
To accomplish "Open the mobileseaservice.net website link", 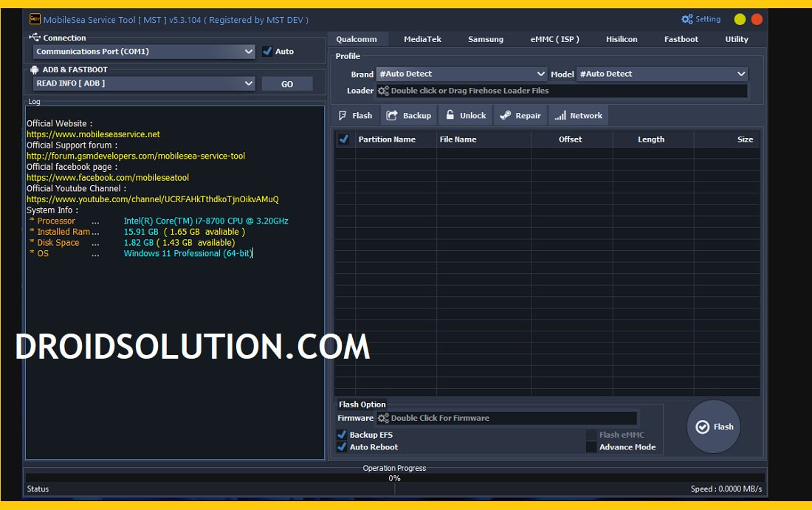I will pyautogui.click(x=93, y=134).
